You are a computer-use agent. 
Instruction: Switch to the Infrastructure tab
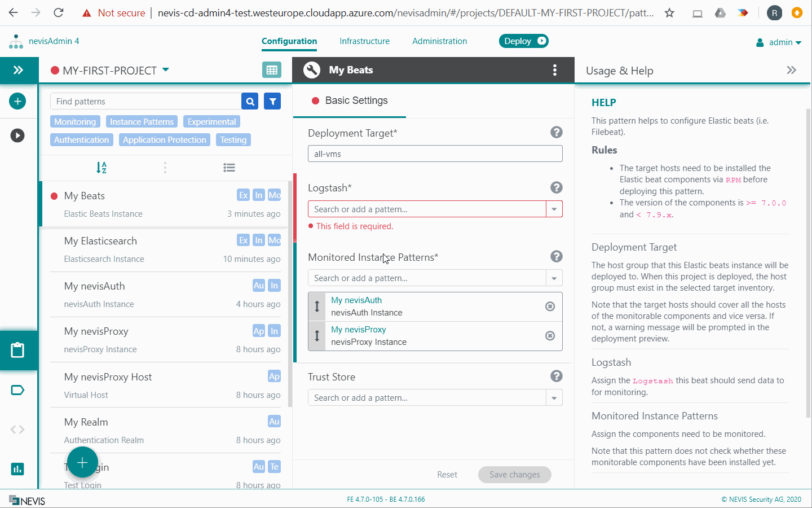pos(365,41)
